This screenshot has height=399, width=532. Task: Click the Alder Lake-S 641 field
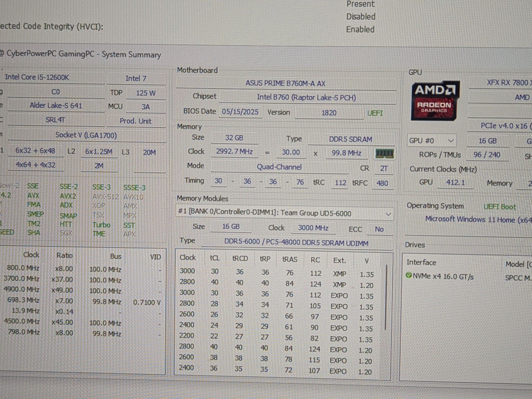click(56, 105)
